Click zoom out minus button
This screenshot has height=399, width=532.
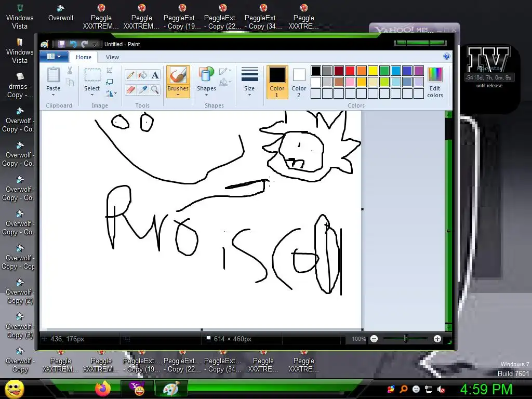[374, 339]
